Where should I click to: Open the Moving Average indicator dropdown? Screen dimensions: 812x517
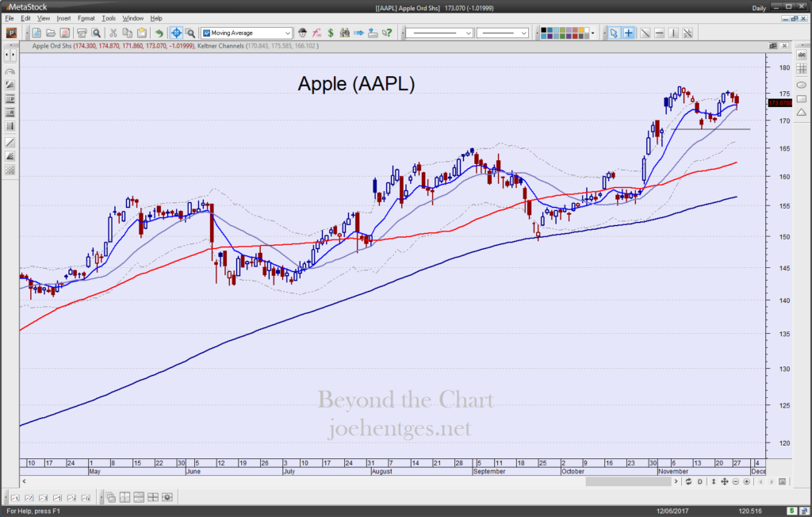pos(287,33)
